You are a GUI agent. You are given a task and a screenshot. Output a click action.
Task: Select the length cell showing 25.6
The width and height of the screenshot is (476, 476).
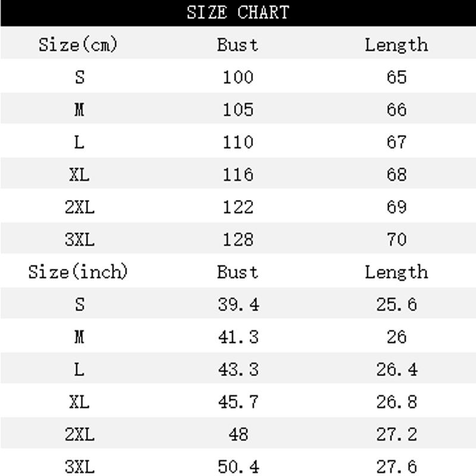[396, 305]
